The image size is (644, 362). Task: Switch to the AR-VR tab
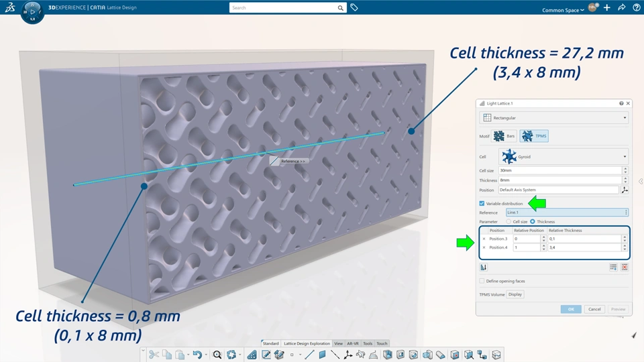click(x=353, y=343)
